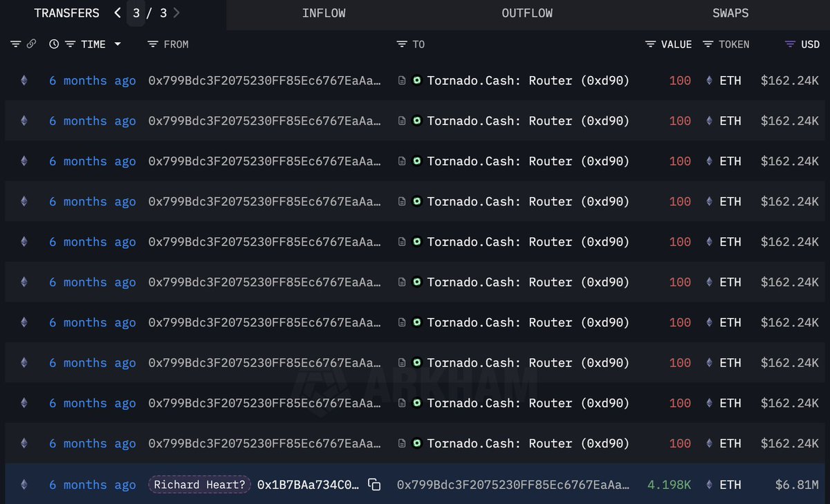Open the TO column filter
This screenshot has height=504, width=830.
pyautogui.click(x=402, y=44)
